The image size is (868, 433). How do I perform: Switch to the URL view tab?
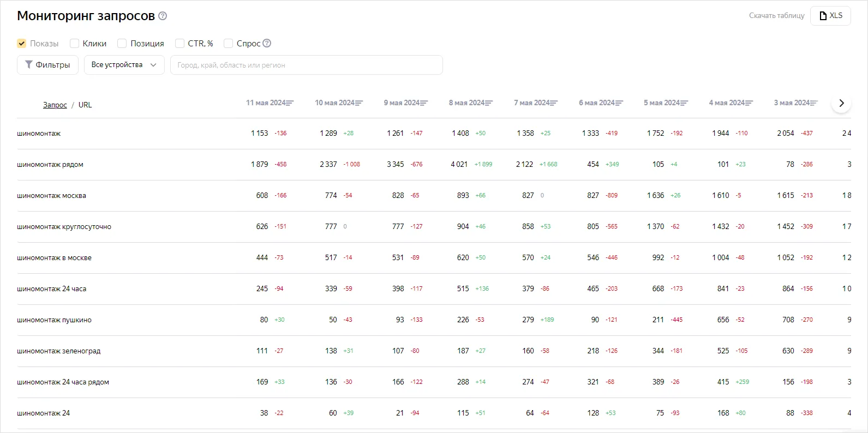point(85,105)
